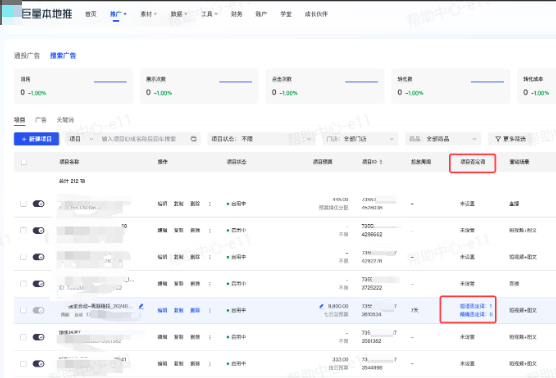Expand the 工具 navigation dropdown
The height and width of the screenshot is (378, 556).
[209, 14]
